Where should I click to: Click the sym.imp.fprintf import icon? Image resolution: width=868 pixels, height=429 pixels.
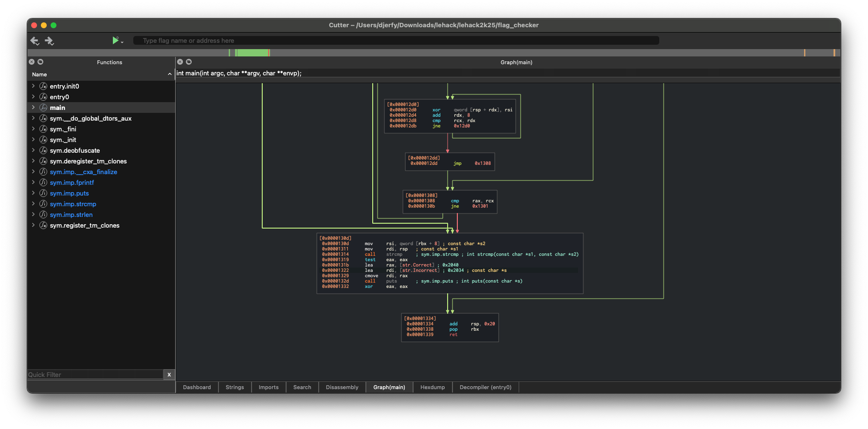pyautogui.click(x=43, y=182)
